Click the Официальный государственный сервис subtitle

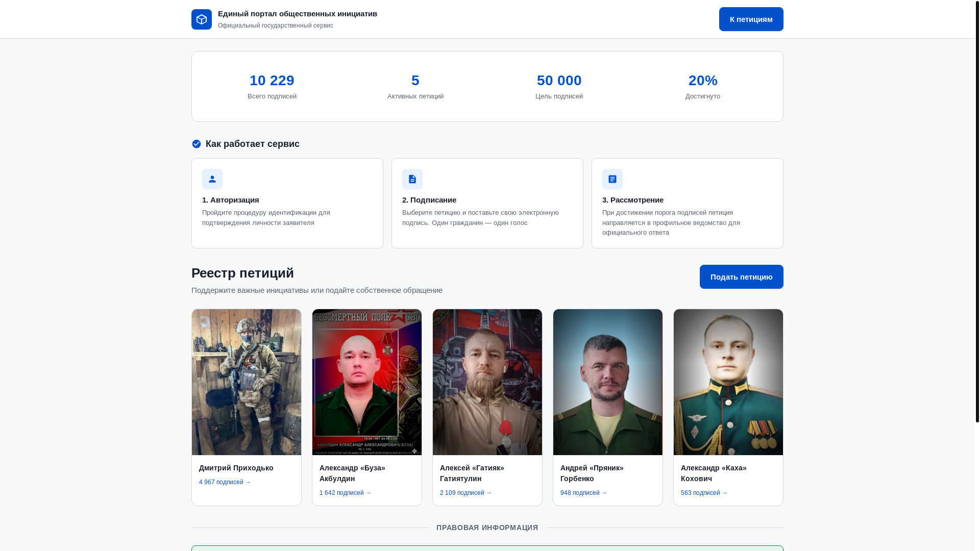tap(276, 26)
